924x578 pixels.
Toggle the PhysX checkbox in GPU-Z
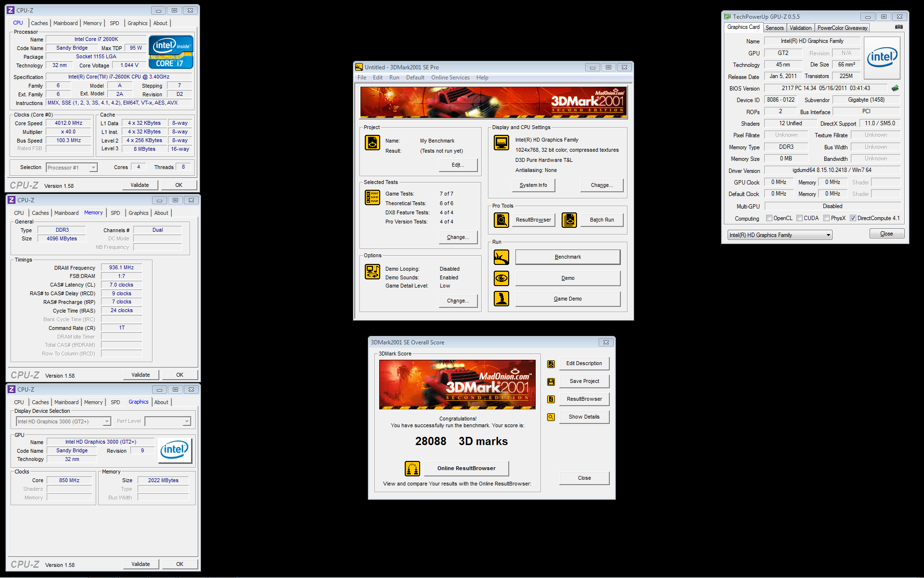pyautogui.click(x=827, y=218)
